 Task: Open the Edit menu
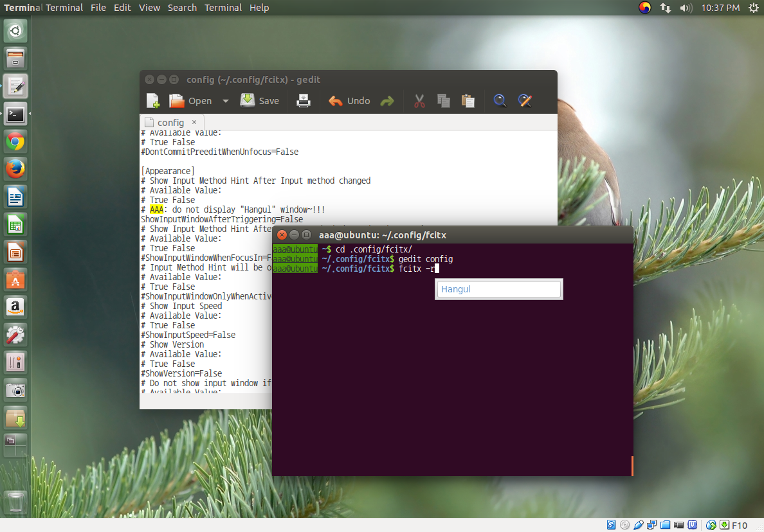[x=122, y=8]
